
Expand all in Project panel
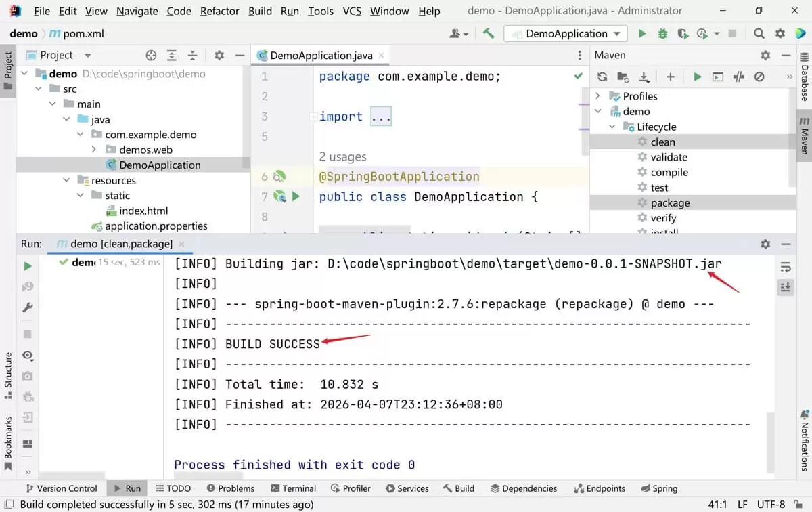(172, 55)
